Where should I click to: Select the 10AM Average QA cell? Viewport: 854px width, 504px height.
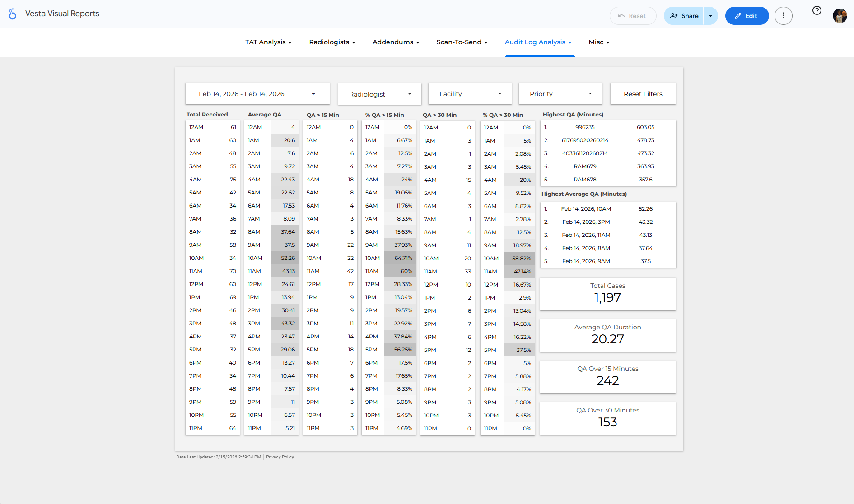coord(271,258)
